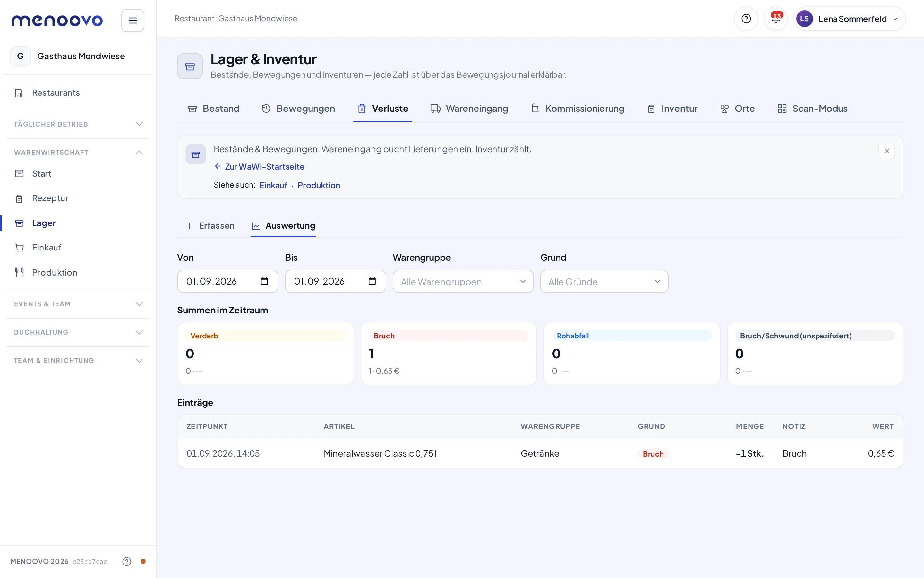Click the hamburger menu button beside the logo
This screenshot has height=578, width=924.
pyautogui.click(x=133, y=21)
